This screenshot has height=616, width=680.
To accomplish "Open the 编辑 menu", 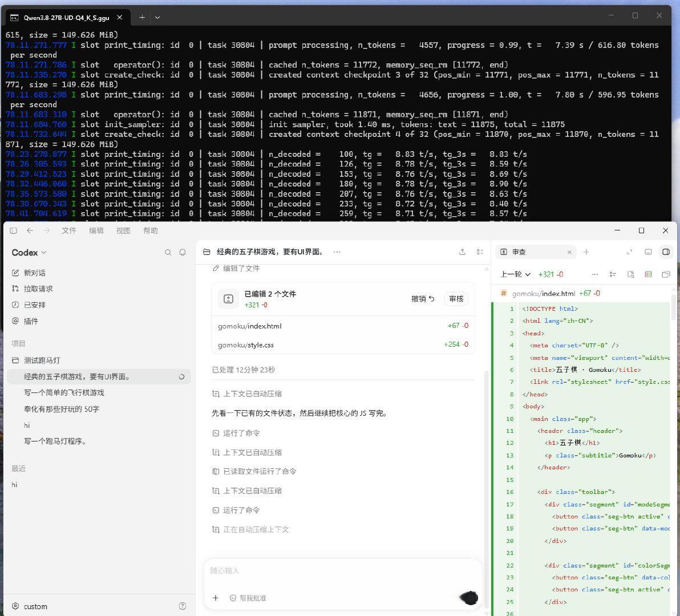I will coord(96,230).
